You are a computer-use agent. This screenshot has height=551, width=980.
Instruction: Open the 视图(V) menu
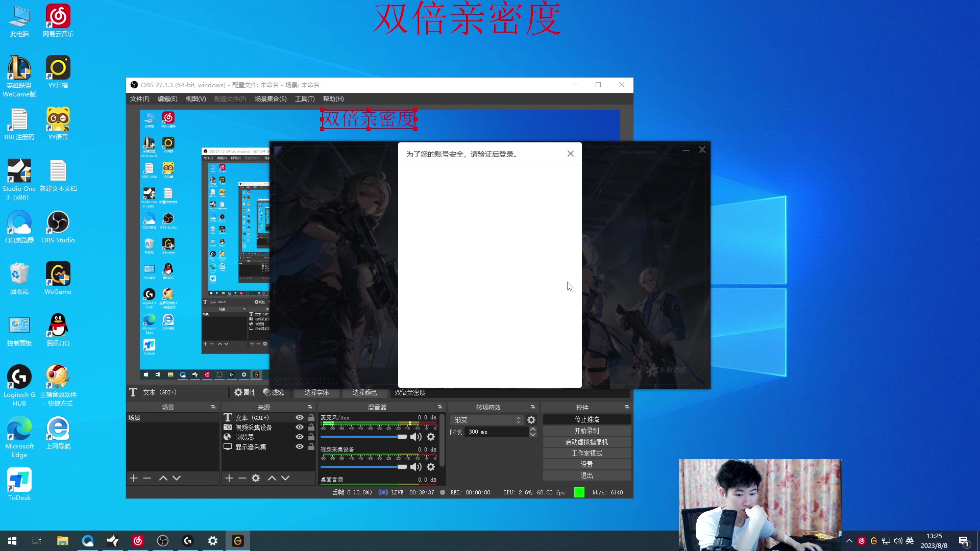(x=196, y=99)
